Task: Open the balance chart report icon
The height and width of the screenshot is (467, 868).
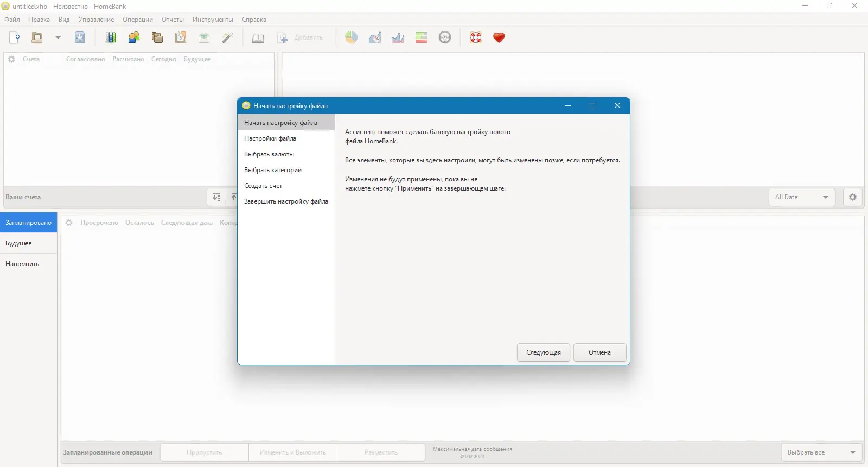Action: 398,37
